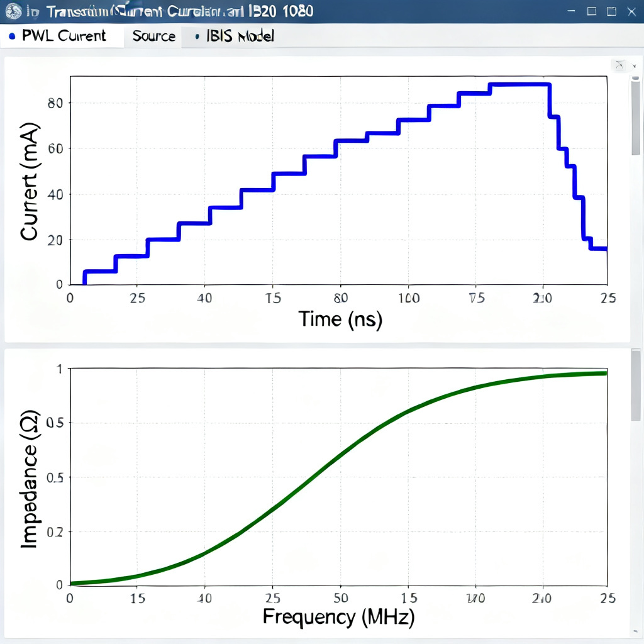This screenshot has height=644, width=644.
Task: Click the impedance plot vertical scrollbar thumb
Action: [636, 386]
